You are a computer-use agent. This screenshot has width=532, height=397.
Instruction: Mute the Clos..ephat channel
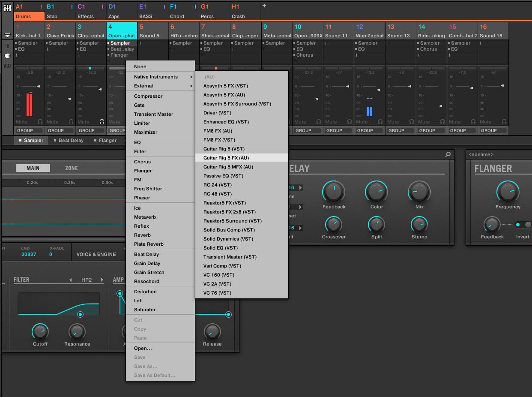[x=84, y=122]
